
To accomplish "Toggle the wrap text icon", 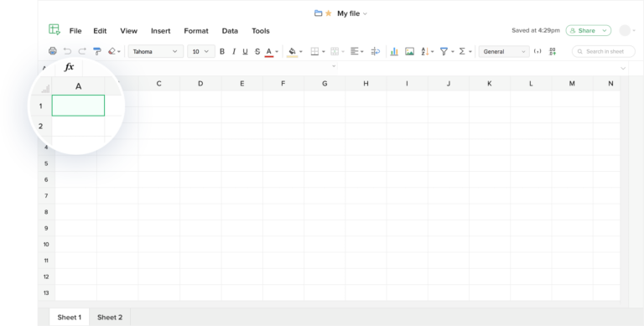I will 376,51.
